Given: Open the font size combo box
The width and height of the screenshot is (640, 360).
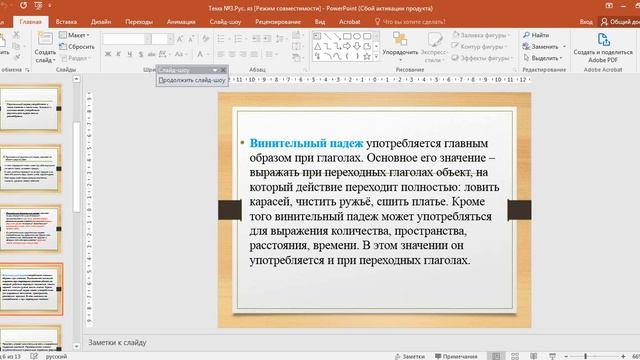Looking at the screenshot, I should (162, 39).
